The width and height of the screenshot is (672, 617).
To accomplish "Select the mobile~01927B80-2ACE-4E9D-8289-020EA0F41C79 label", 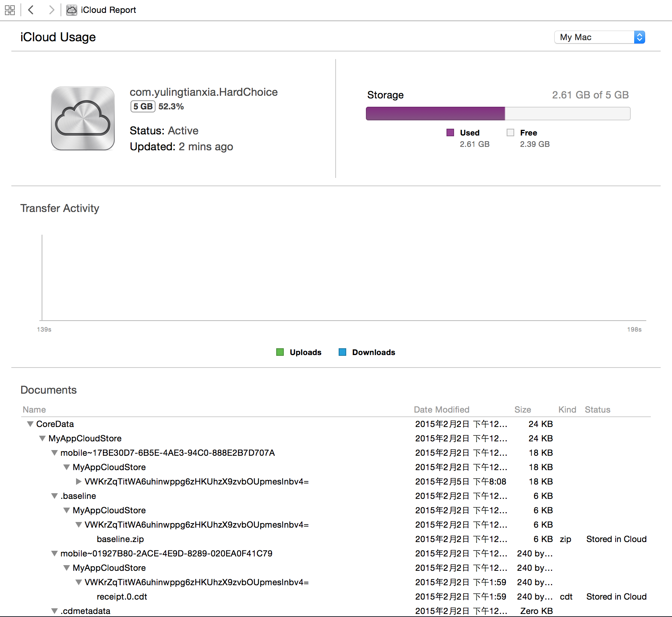I will point(166,553).
